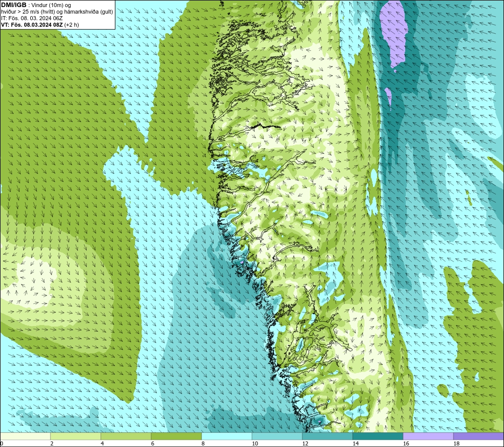Click the 2–4 m/s light green swatch
The height and width of the screenshot is (447, 504).
pos(76,436)
